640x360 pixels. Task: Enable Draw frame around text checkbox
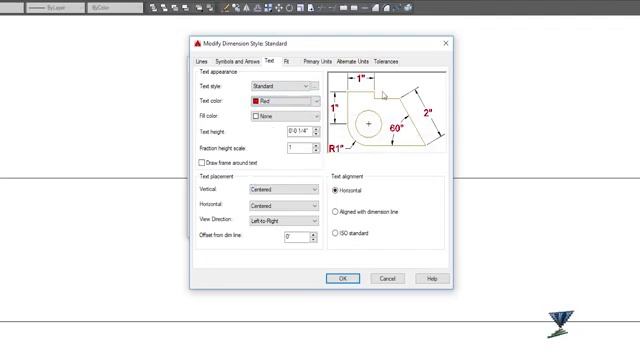[202, 162]
